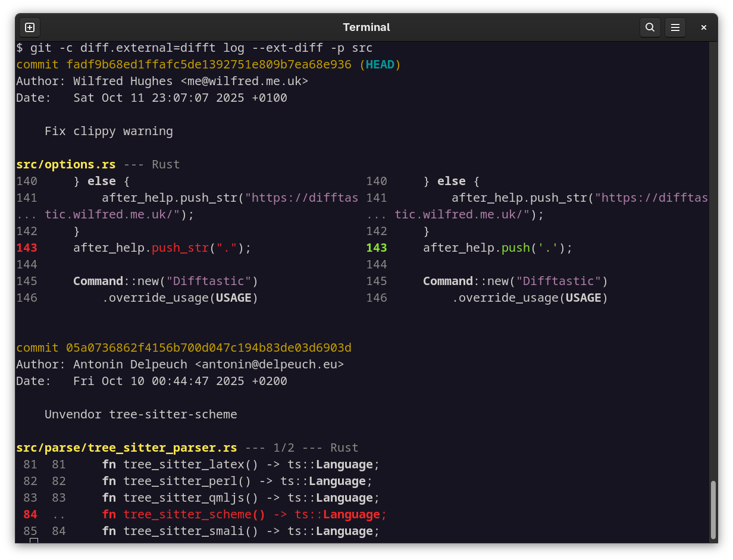Open a new terminal tab

pos(29,27)
